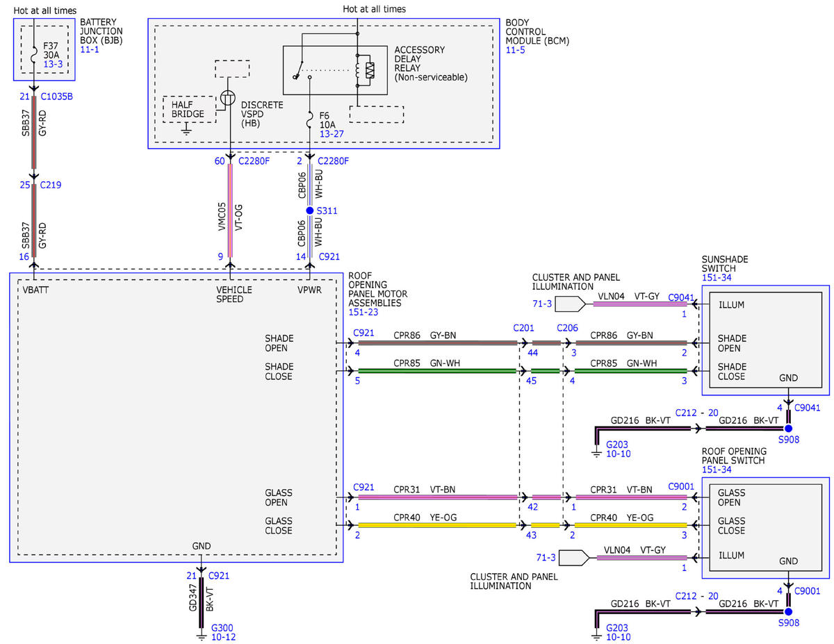Select the VEHICLE SPEED terminal label
This screenshot has height=644, width=834.
(x=234, y=295)
